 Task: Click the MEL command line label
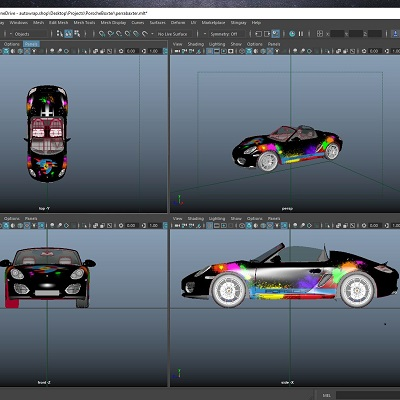327,395
